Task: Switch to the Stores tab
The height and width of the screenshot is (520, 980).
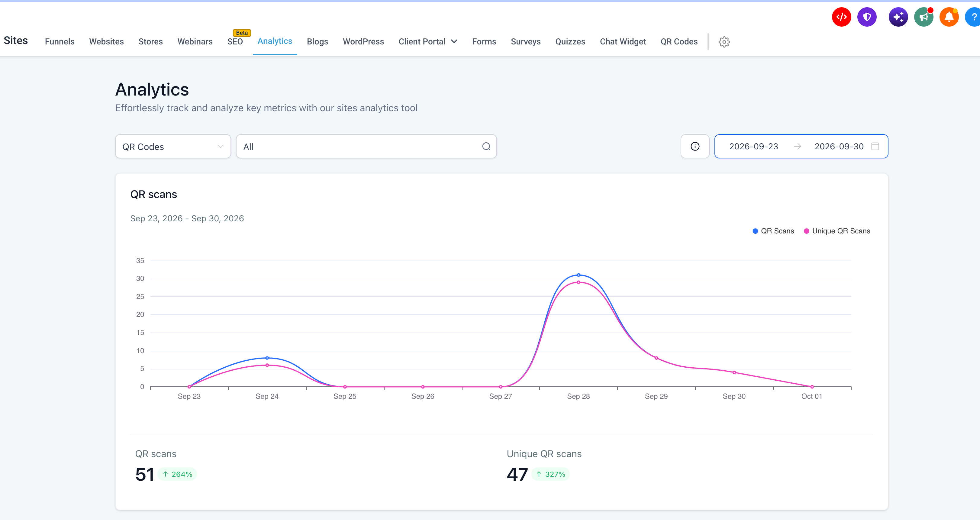Action: coord(151,41)
